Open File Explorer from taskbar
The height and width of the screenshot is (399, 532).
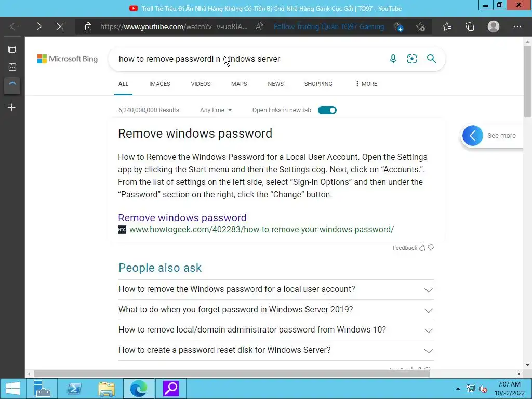click(x=107, y=389)
